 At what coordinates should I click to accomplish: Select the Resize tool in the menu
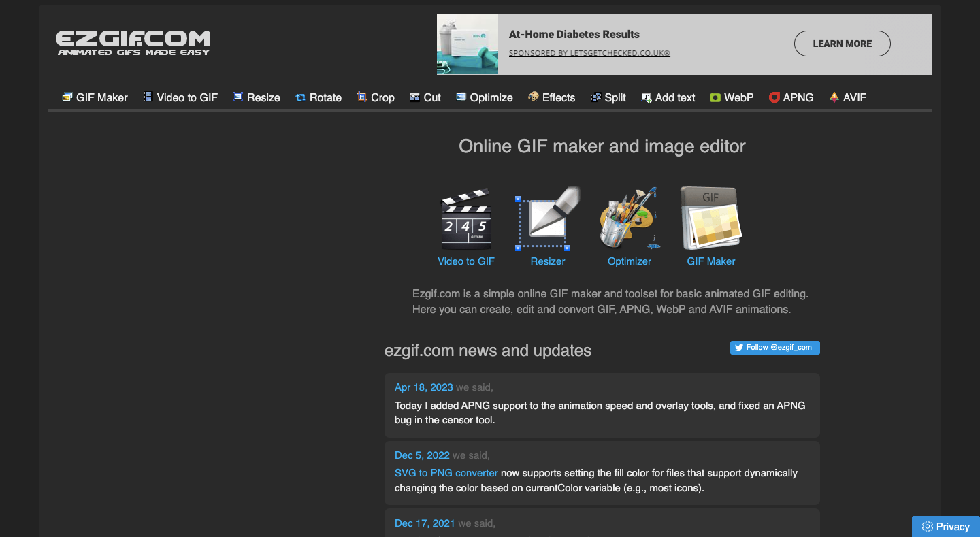(x=256, y=97)
